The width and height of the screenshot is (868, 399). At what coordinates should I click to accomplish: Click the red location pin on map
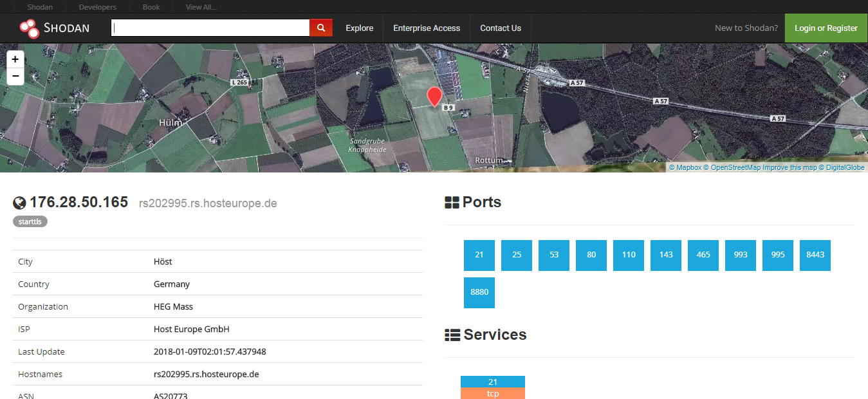pos(434,97)
